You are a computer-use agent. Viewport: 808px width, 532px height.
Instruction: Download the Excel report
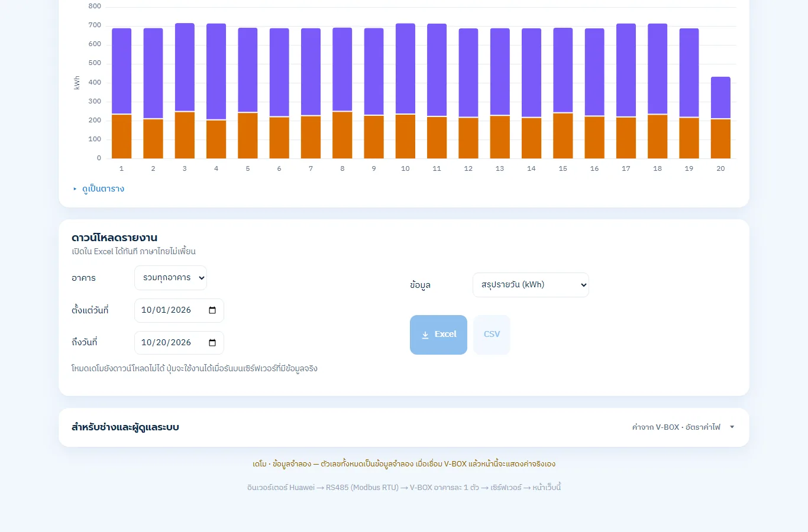coord(438,335)
